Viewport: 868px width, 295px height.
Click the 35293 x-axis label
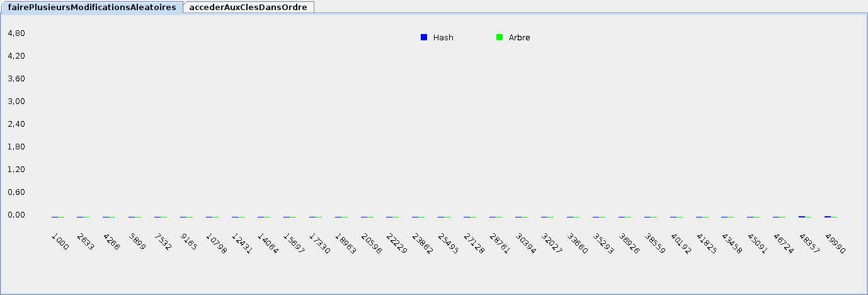(x=603, y=243)
